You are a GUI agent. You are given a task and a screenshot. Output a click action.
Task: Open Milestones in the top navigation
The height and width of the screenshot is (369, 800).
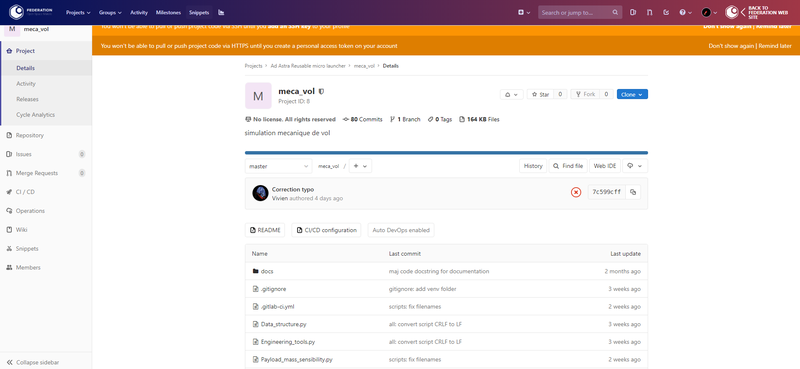pyautogui.click(x=168, y=12)
